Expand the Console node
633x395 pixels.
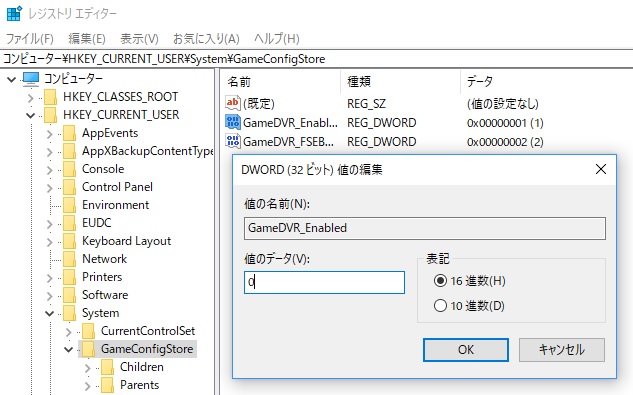coord(50,170)
